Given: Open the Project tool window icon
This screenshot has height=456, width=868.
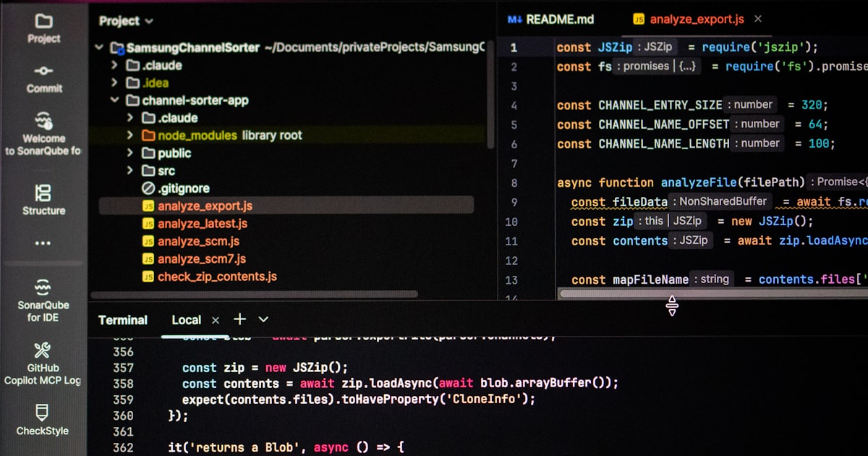Looking at the screenshot, I should point(43,21).
